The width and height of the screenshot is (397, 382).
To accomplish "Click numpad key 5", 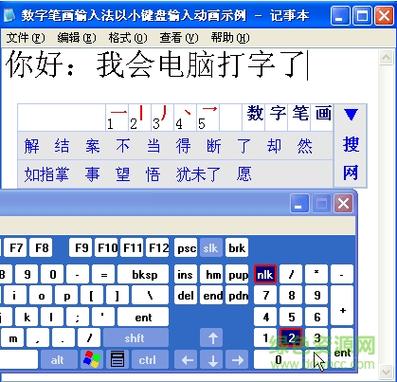I will click(292, 317).
